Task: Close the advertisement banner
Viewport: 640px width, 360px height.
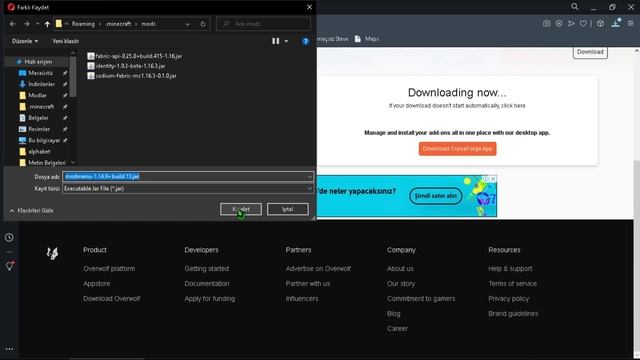Action: click(x=493, y=179)
